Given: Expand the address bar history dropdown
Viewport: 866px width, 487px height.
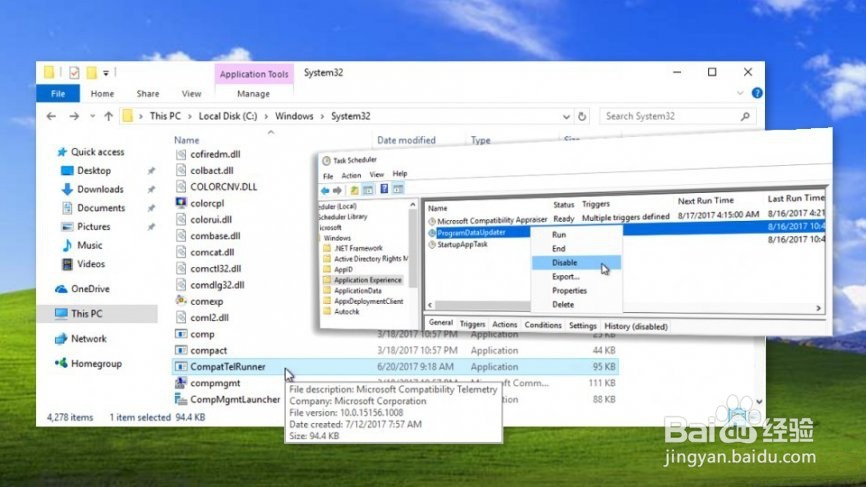Looking at the screenshot, I should 566,117.
